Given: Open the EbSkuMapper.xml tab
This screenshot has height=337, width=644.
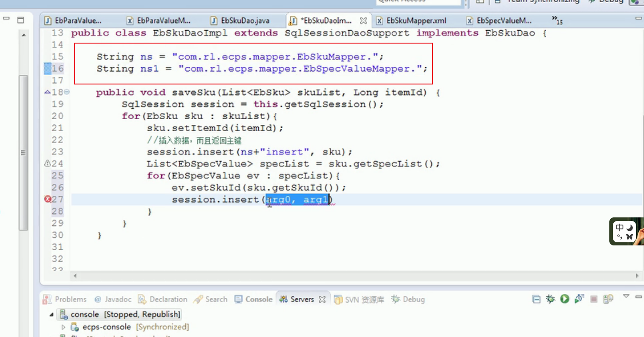Looking at the screenshot, I should click(411, 20).
